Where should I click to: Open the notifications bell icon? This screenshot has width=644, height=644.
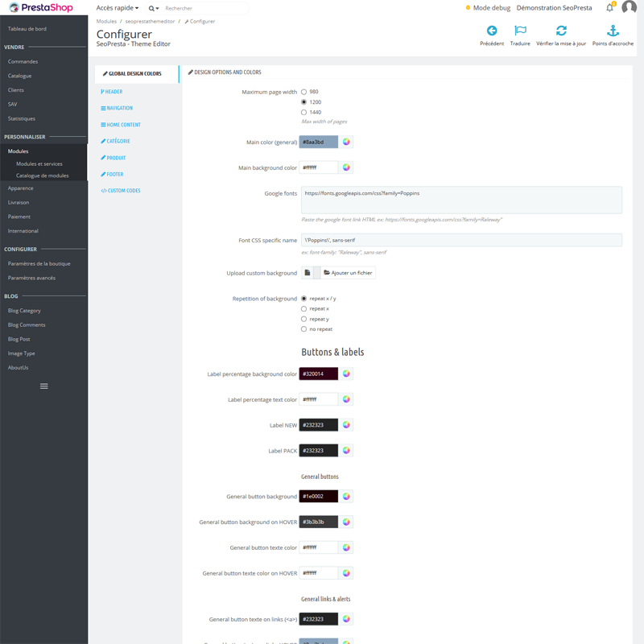609,8
